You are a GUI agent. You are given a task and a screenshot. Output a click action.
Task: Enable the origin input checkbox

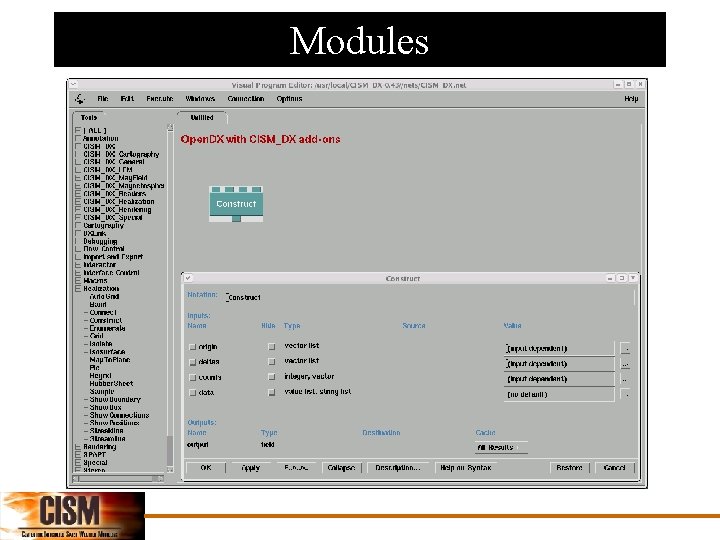click(x=192, y=347)
